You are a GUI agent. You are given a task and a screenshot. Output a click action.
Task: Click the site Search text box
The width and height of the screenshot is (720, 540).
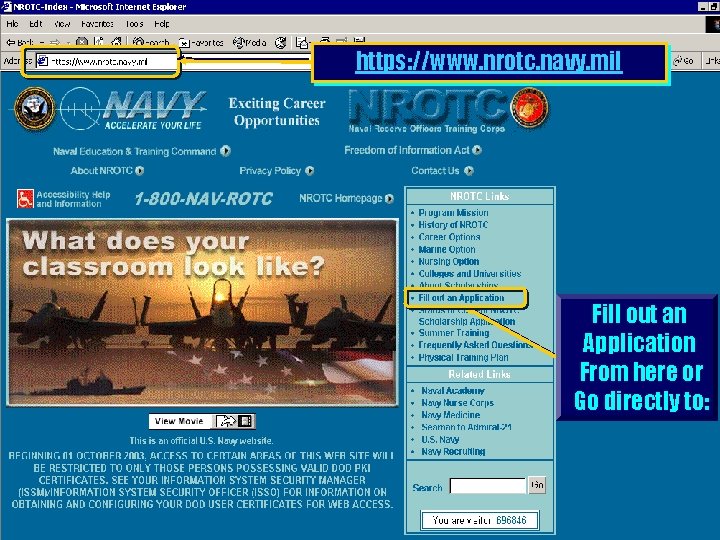tap(488, 485)
